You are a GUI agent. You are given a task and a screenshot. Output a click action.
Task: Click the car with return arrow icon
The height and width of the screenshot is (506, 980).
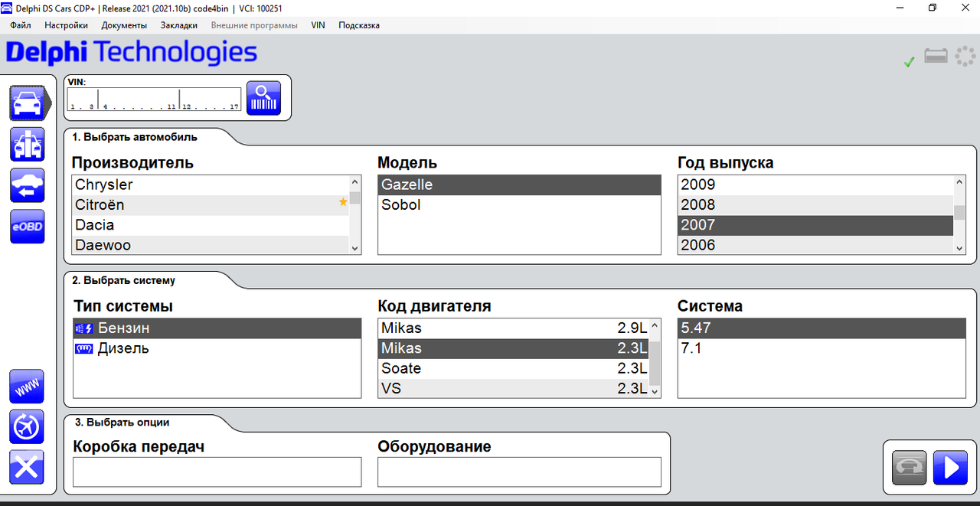[27, 185]
